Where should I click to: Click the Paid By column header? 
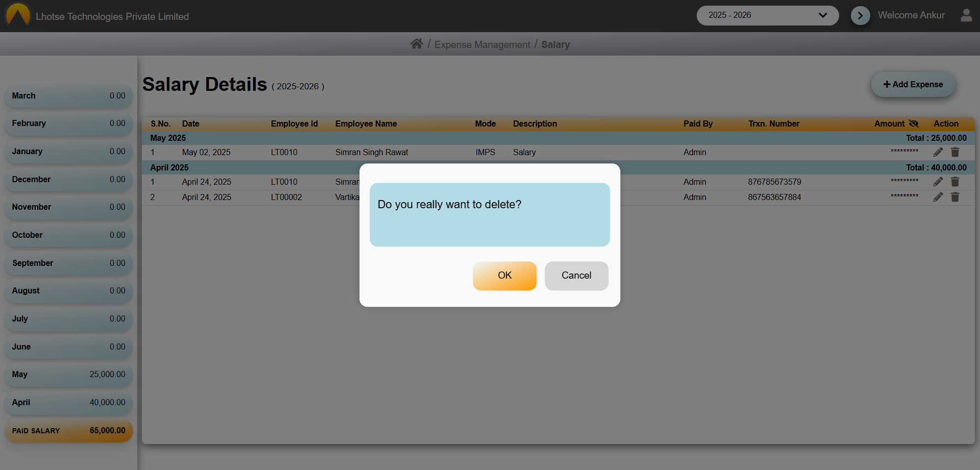pos(698,123)
